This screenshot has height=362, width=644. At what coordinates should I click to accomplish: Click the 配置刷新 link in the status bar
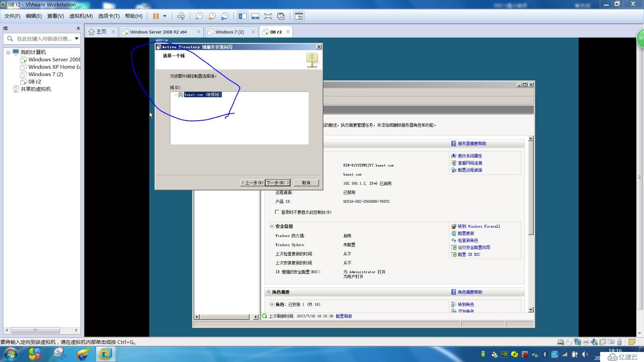point(344,316)
